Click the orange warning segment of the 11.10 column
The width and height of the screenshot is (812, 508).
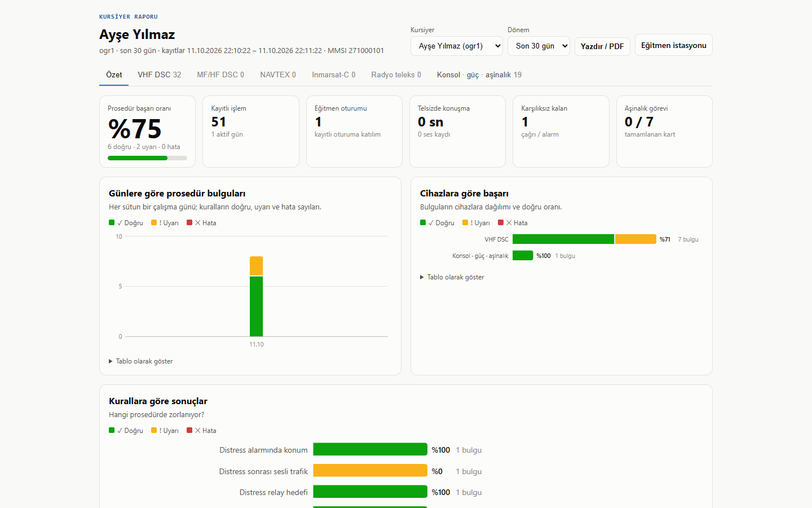point(256,266)
